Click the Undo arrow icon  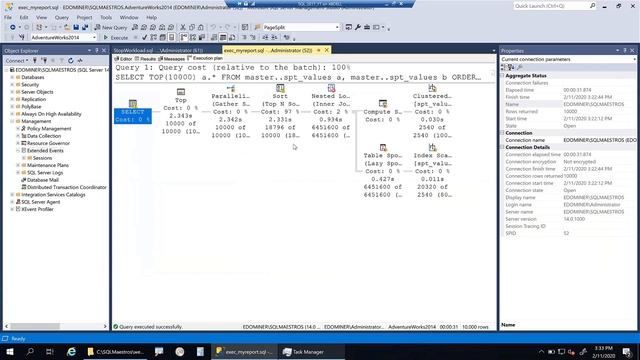tap(213, 27)
